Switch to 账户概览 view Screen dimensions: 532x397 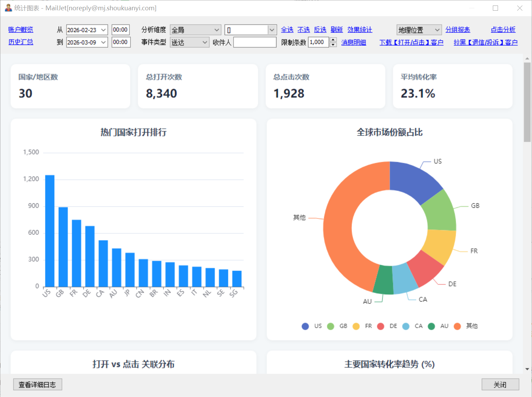coord(21,30)
